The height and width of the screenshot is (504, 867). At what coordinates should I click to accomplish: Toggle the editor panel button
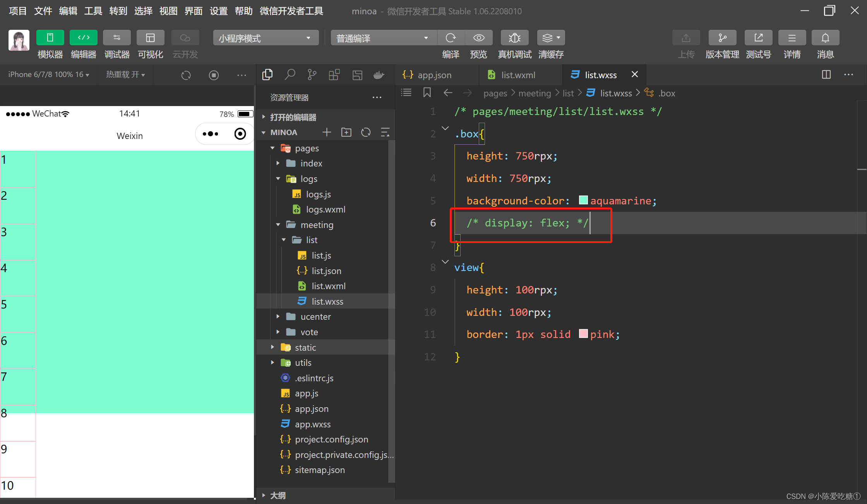83,38
